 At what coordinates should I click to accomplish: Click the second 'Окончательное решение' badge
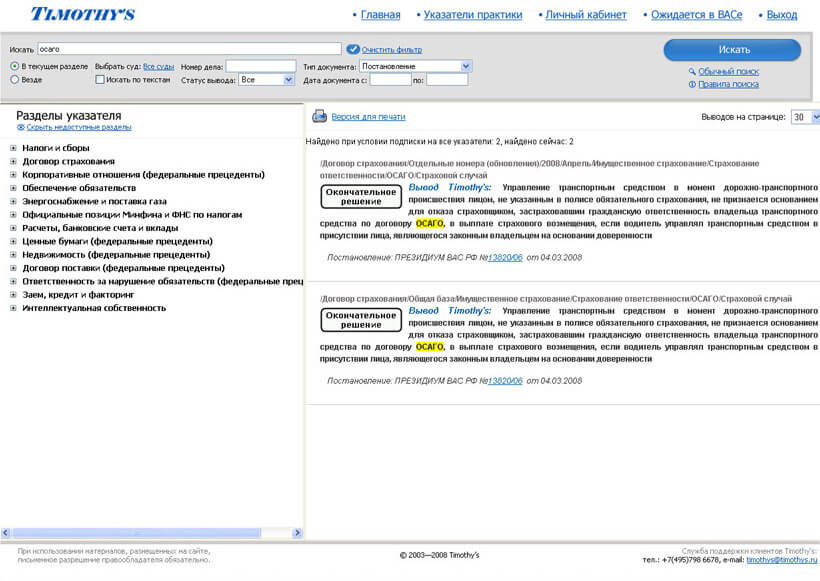361,320
